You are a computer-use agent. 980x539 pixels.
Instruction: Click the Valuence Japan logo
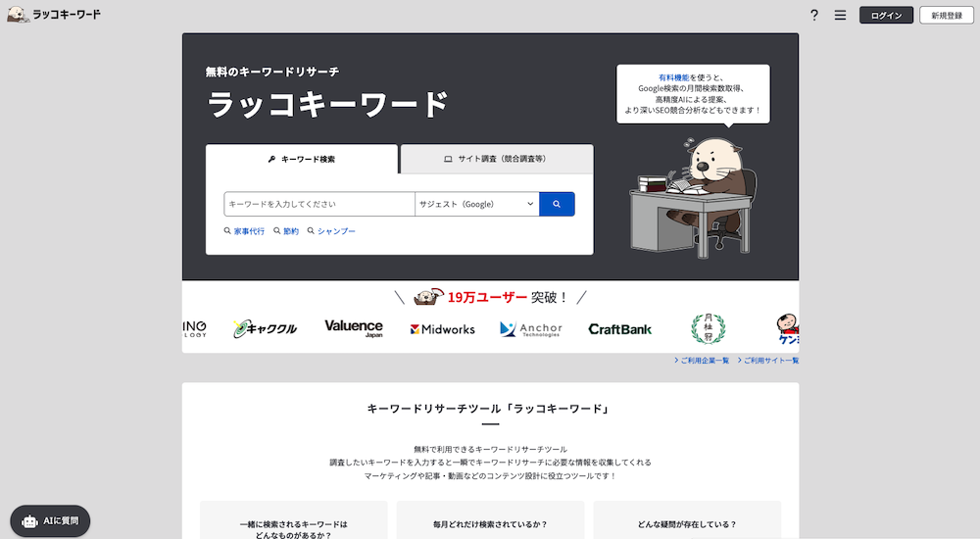click(x=354, y=328)
